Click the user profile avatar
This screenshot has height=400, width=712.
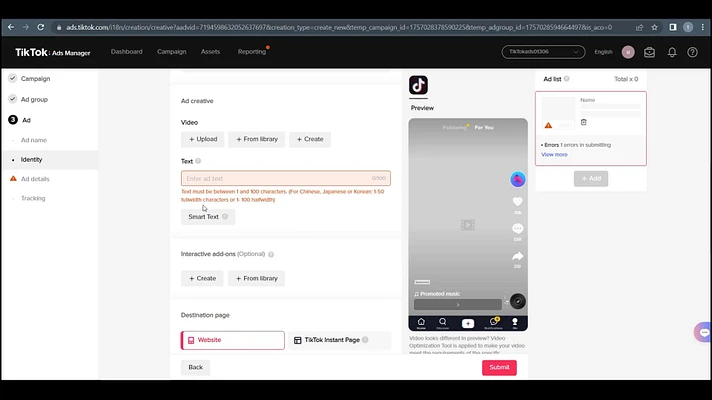(628, 52)
